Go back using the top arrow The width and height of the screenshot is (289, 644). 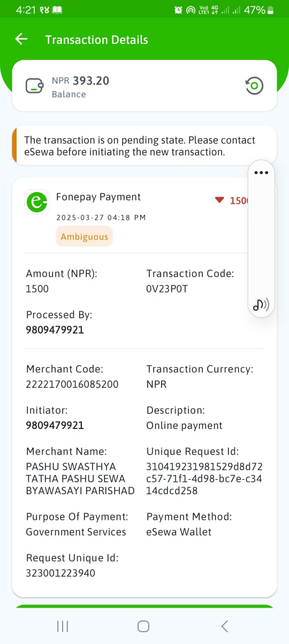pyautogui.click(x=21, y=39)
